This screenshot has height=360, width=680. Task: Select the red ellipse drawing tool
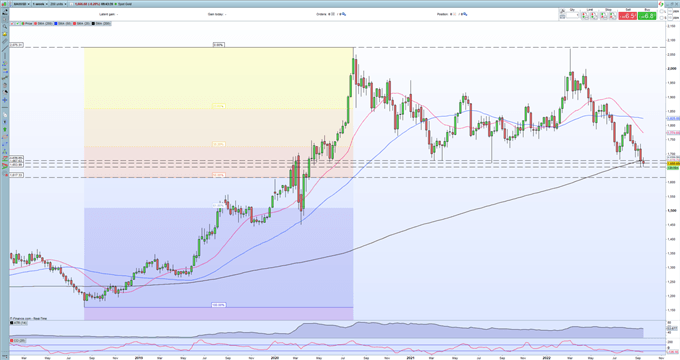5,137
